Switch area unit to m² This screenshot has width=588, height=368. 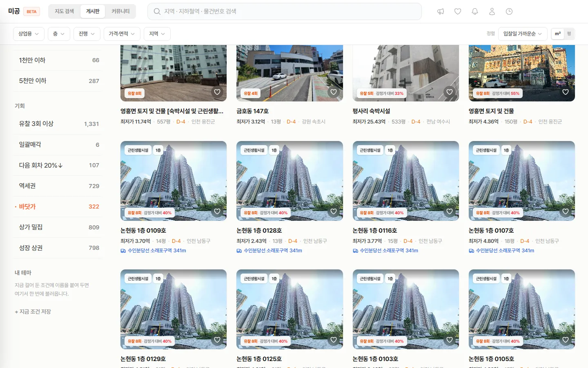pos(558,34)
